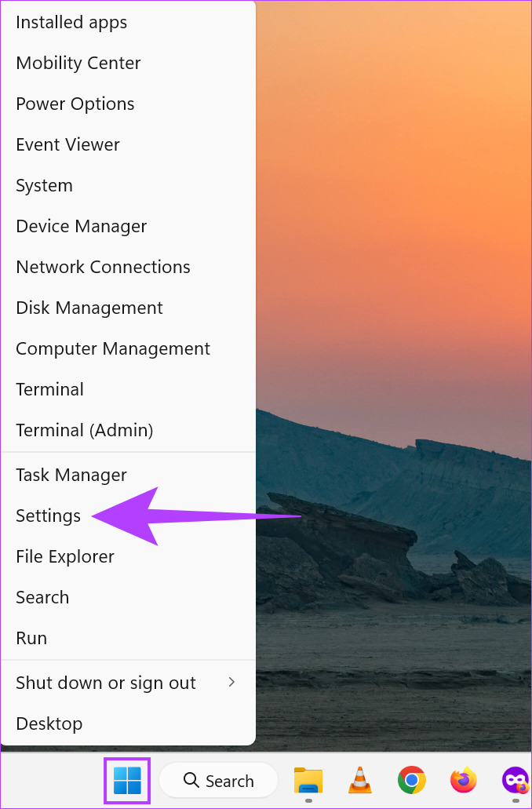Launch VLC media player from taskbar
Image resolution: width=532 pixels, height=809 pixels.
tap(359, 780)
